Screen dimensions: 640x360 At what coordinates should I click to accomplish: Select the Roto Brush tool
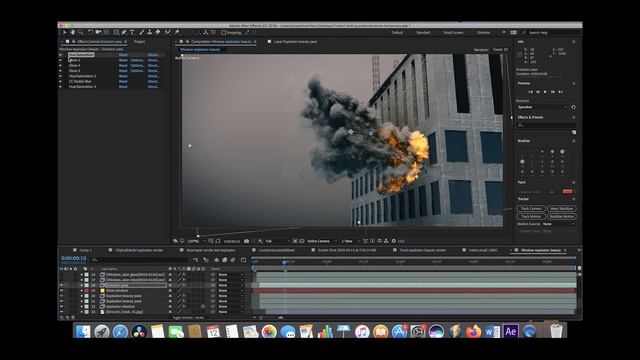point(168,32)
